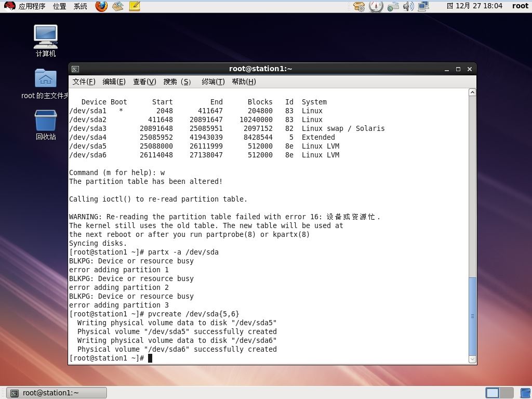
Task: Click the terminal scrollbar down arrow
Action: coord(472,359)
